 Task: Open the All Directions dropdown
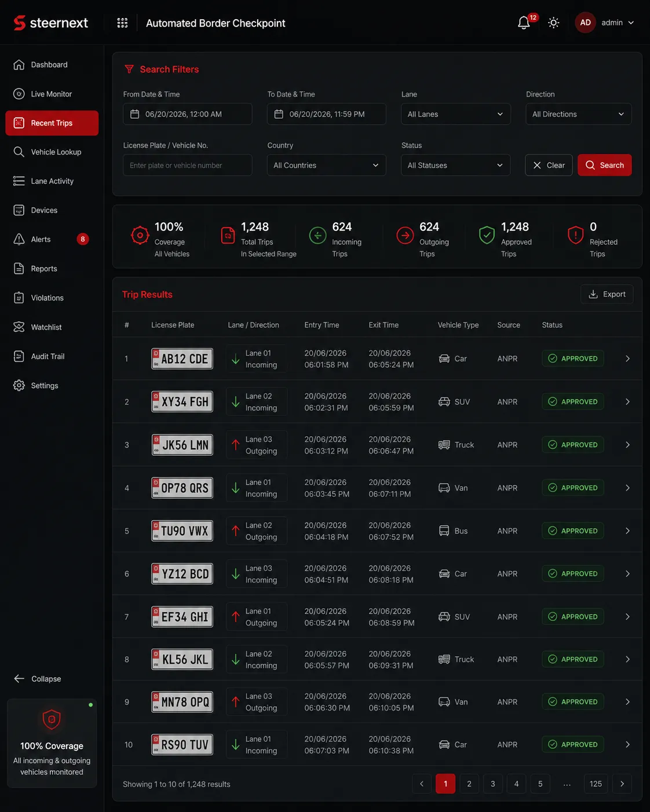(x=578, y=114)
